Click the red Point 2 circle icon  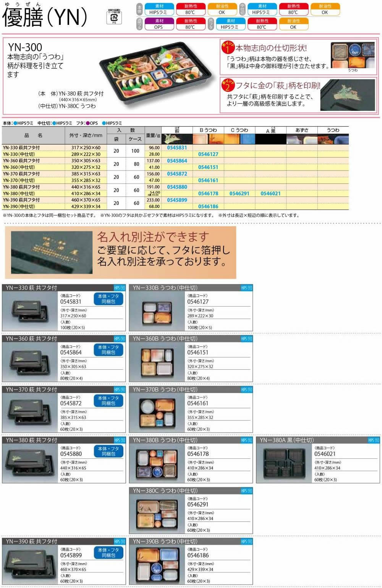(x=228, y=85)
